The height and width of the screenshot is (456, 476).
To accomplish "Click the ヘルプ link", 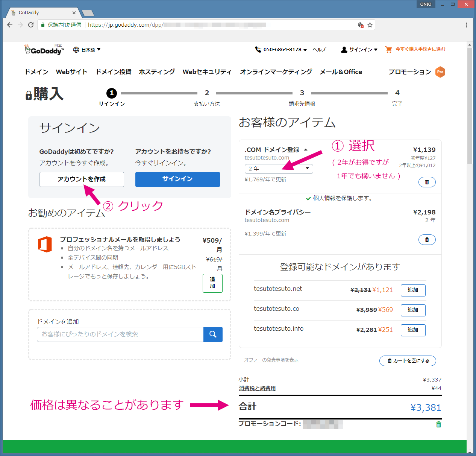I will pyautogui.click(x=320, y=49).
